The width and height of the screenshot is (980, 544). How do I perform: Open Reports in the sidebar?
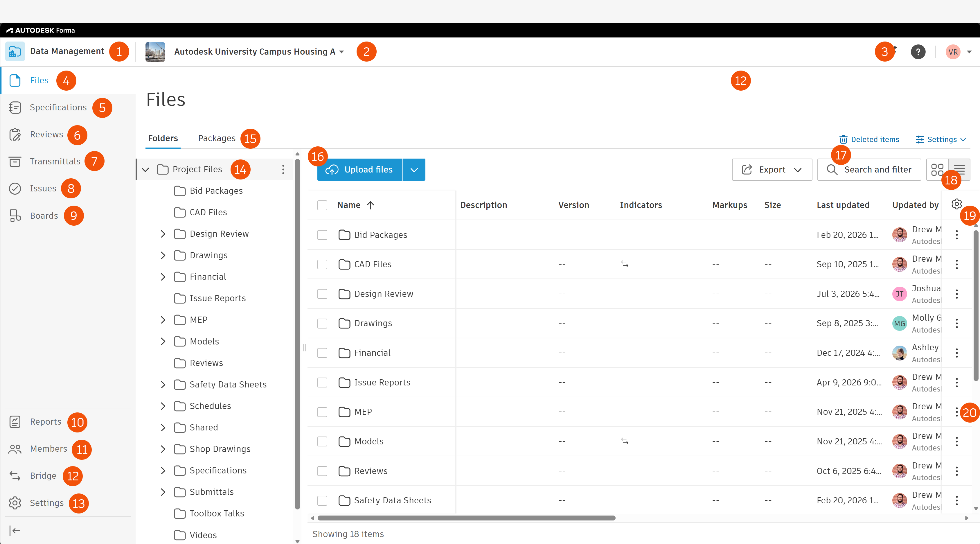coord(45,422)
